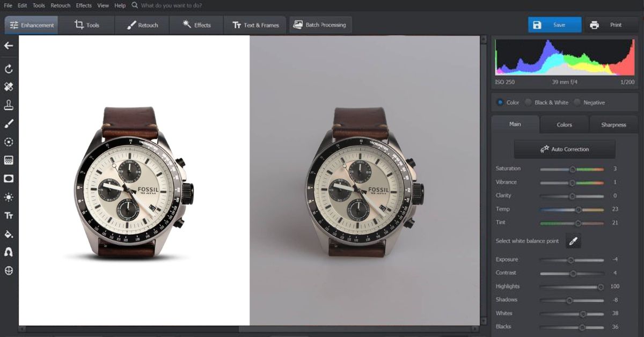Select the paint bucket fill tool

[9, 234]
